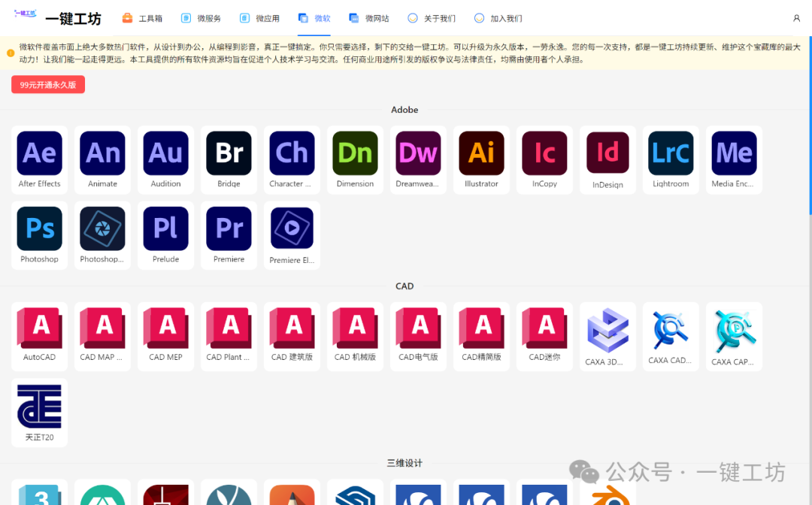Click the 99元开通永久版 button
Screen dimensions: 812x505
[48, 85]
